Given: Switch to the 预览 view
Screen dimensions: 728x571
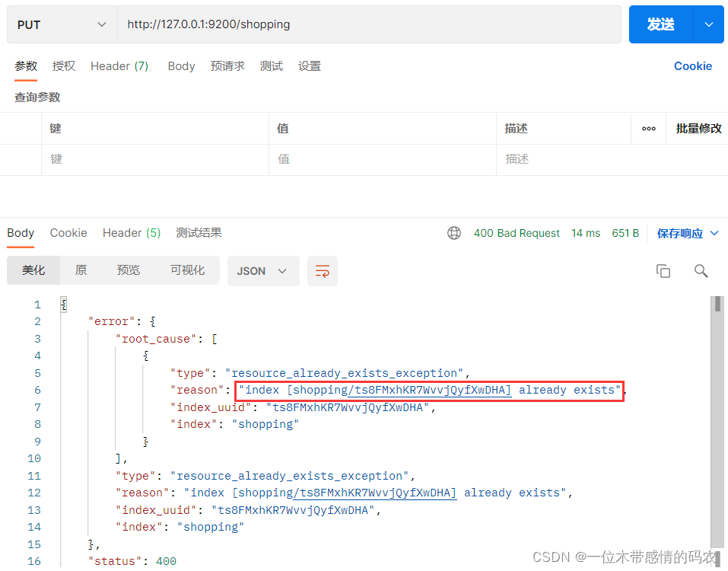Looking at the screenshot, I should (128, 271).
